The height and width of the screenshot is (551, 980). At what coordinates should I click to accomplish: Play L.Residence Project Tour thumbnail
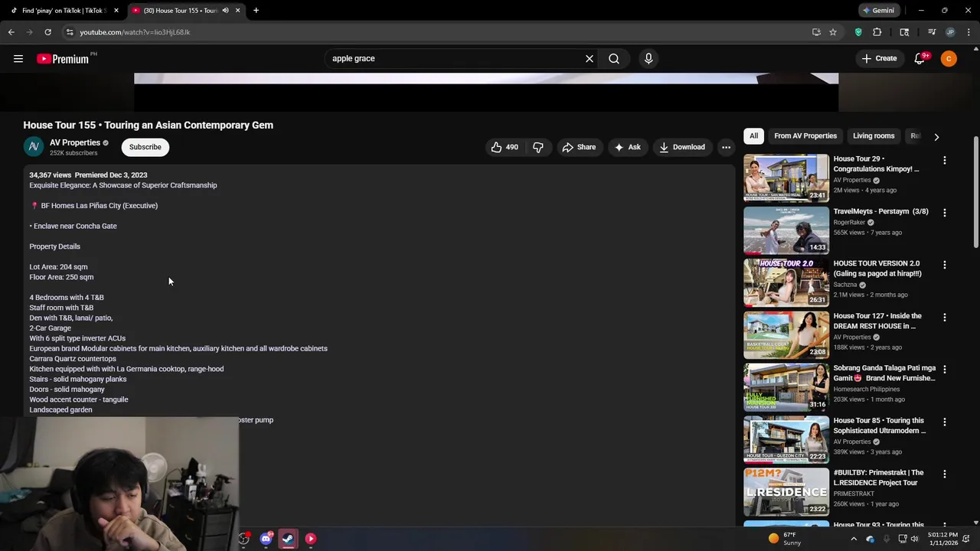tap(786, 491)
